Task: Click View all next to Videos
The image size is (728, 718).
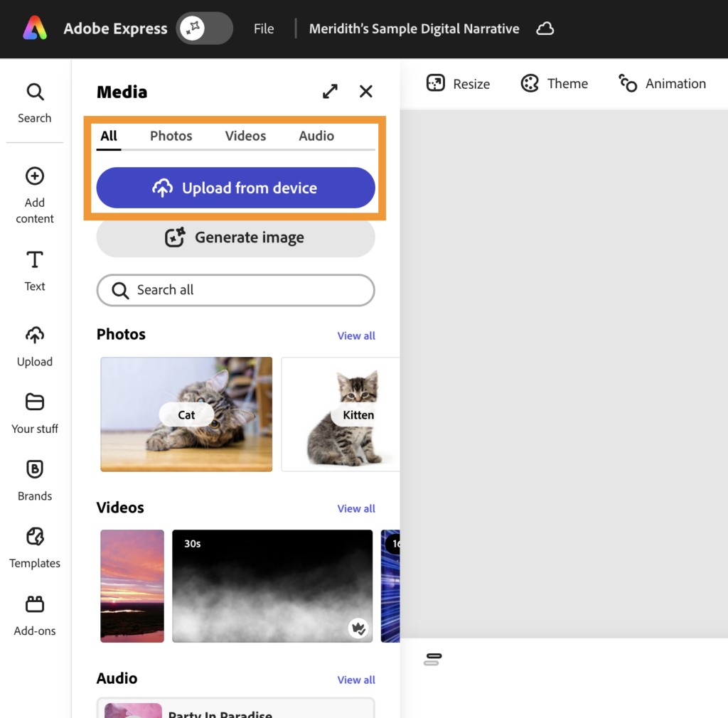Action: tap(356, 509)
